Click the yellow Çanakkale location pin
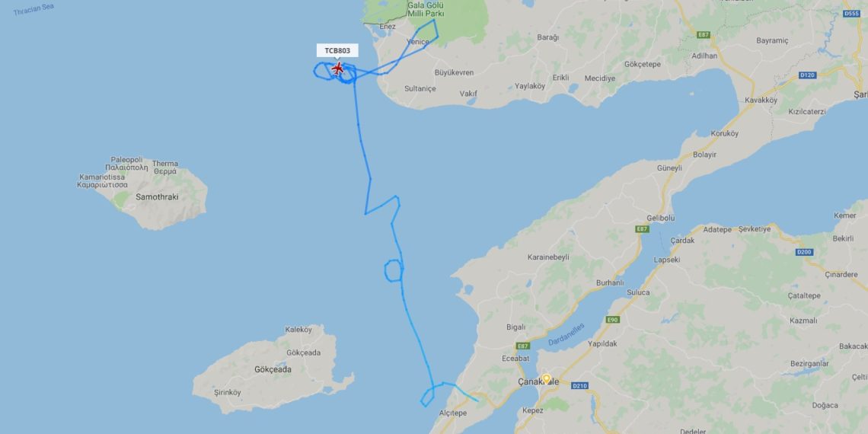 [x=547, y=378]
